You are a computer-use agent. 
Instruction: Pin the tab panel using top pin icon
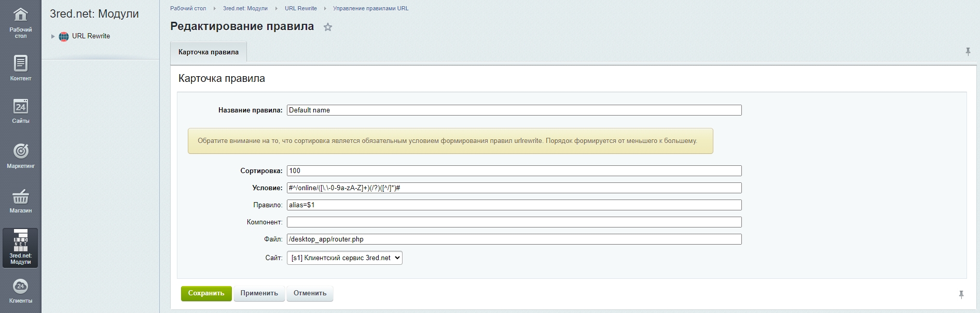click(968, 52)
